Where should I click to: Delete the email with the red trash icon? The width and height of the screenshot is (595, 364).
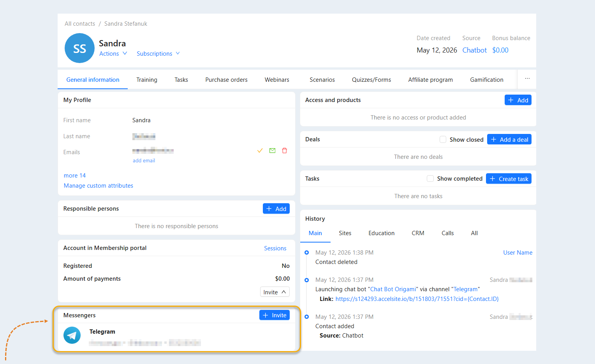pos(285,151)
